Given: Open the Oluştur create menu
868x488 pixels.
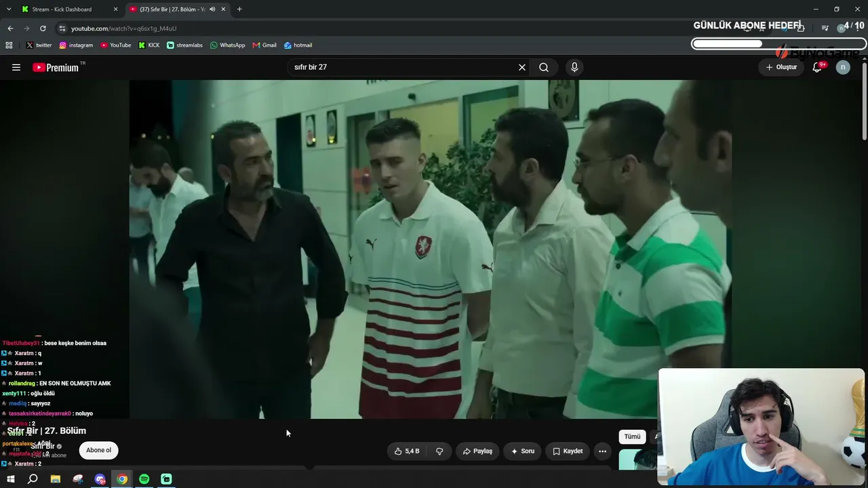Looking at the screenshot, I should (781, 67).
